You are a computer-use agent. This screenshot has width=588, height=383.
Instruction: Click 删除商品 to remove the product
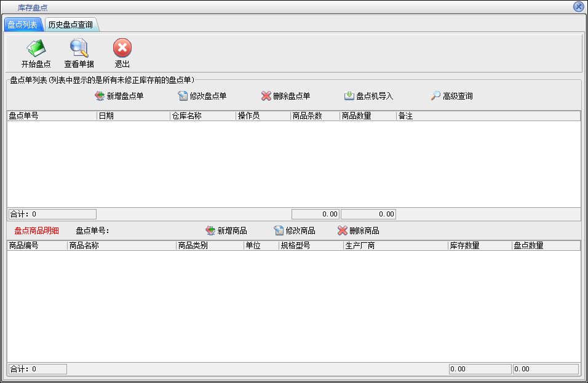point(359,231)
